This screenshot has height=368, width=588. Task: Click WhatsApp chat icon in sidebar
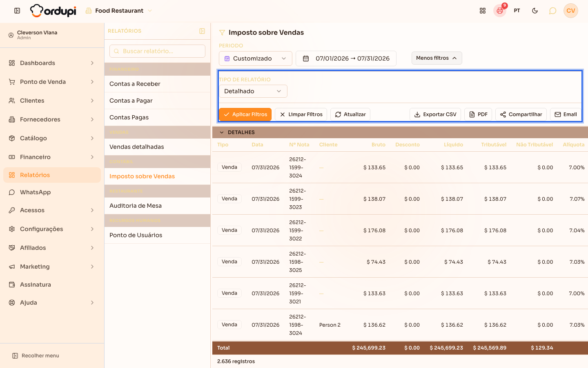pos(12,192)
